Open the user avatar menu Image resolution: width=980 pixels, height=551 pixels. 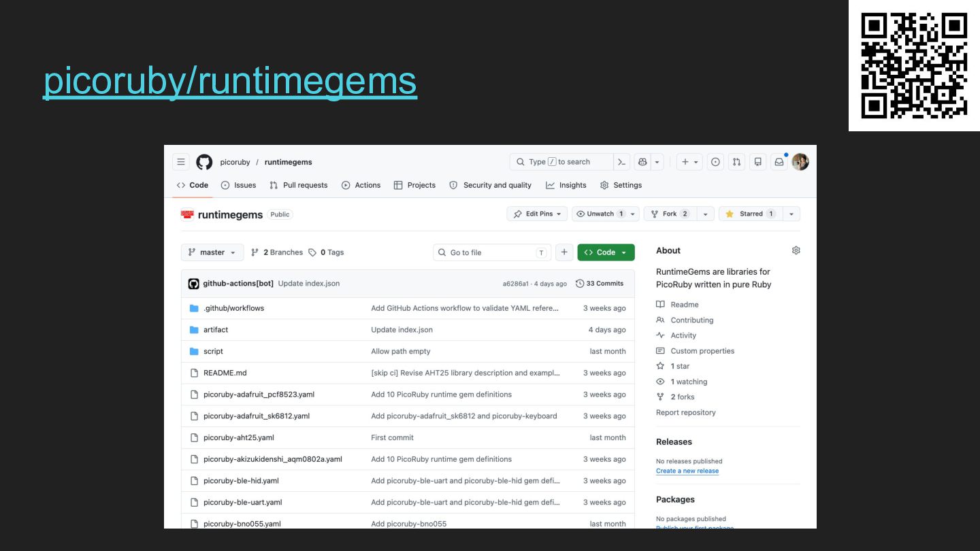pyautogui.click(x=800, y=162)
